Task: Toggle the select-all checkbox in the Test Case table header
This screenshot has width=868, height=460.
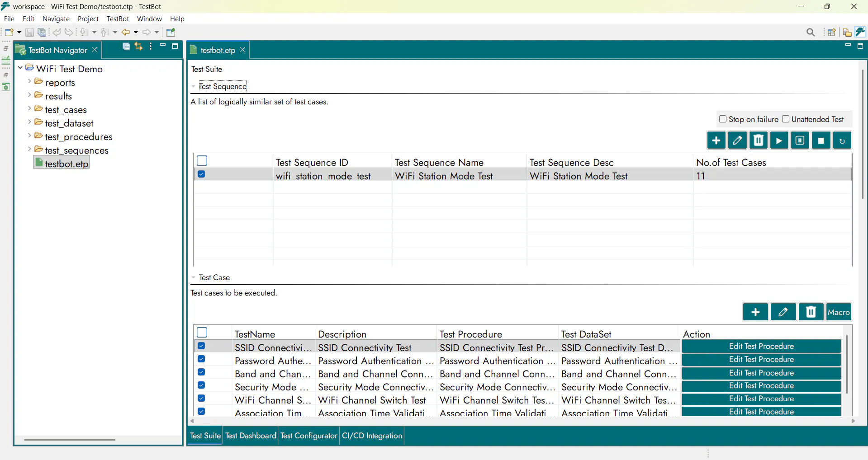Action: 202,333
